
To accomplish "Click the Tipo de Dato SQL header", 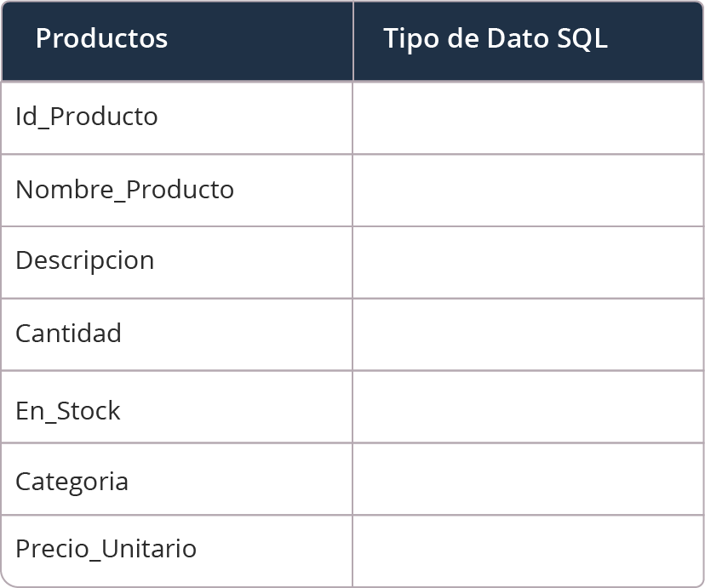I will pos(528,41).
